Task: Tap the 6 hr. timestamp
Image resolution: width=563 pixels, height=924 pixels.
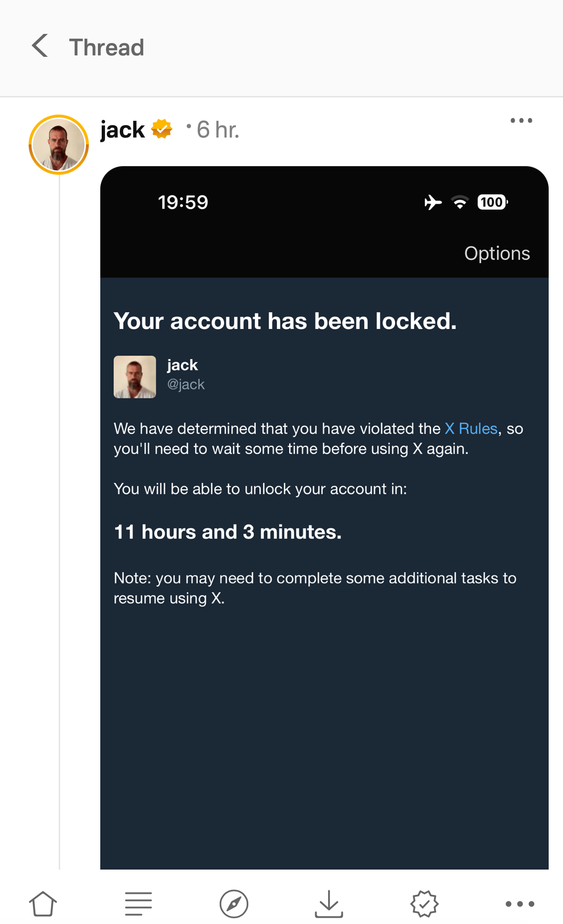Action: (218, 129)
